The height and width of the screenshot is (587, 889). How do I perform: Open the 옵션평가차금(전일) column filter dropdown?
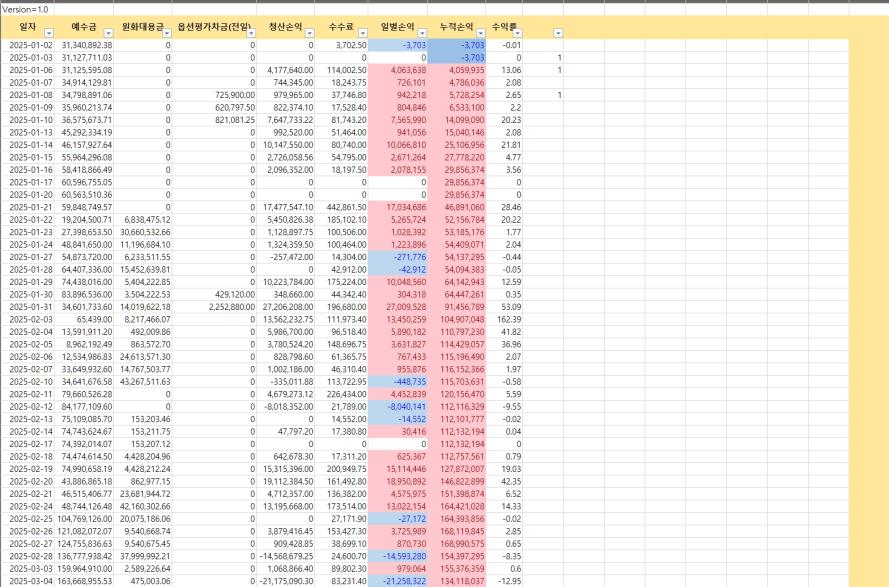(251, 33)
